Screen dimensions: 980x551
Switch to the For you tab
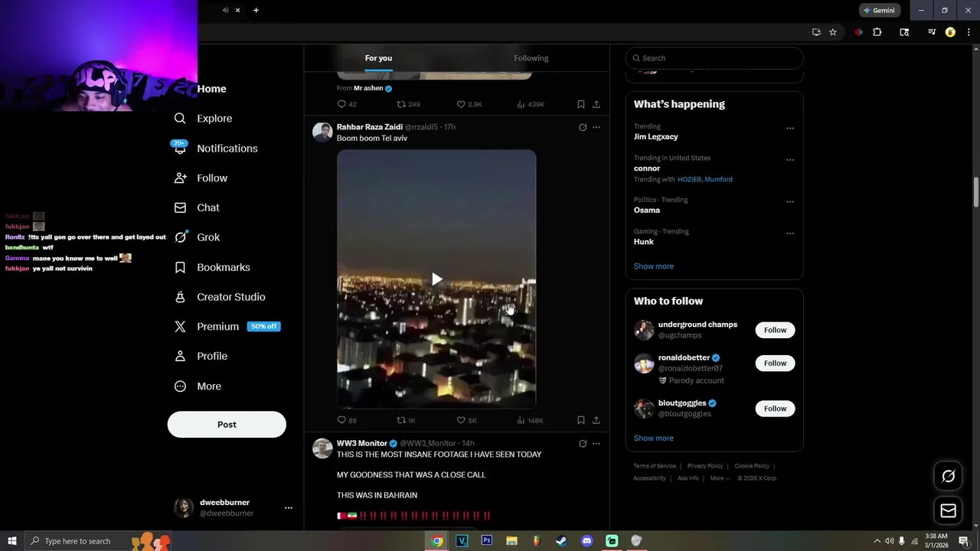click(x=378, y=58)
